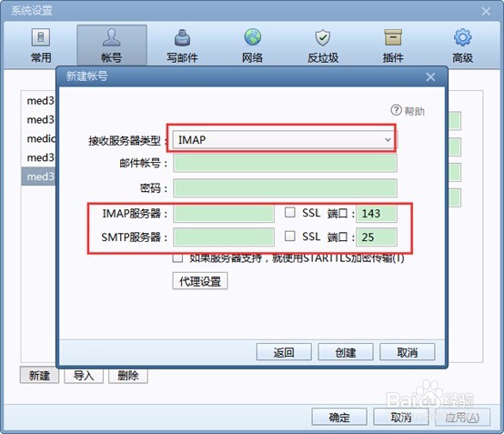504x434 pixels.
Task: Click 取消 in the 系统设置 window
Action: tap(401, 417)
